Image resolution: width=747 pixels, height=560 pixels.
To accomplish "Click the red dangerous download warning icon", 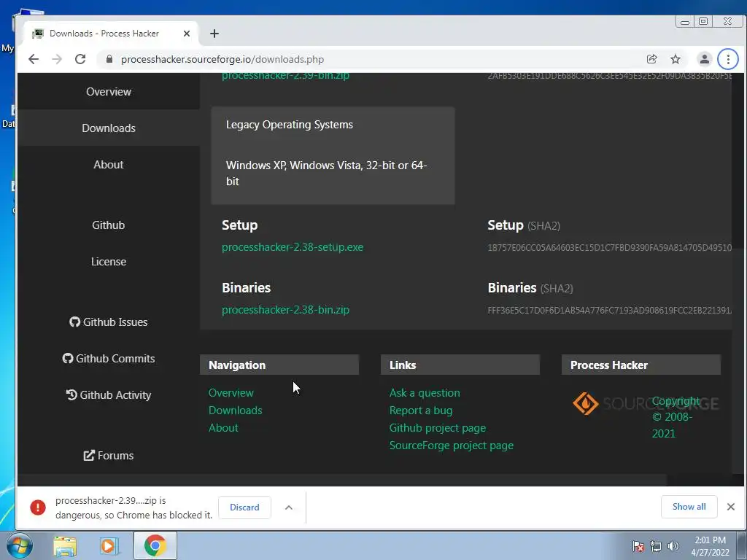I will [38, 507].
